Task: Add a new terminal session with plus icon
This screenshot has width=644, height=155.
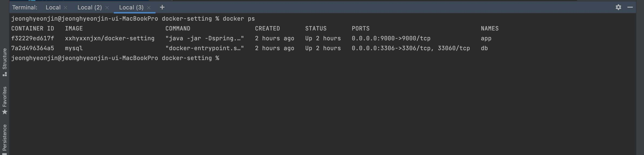Action: 162,7
